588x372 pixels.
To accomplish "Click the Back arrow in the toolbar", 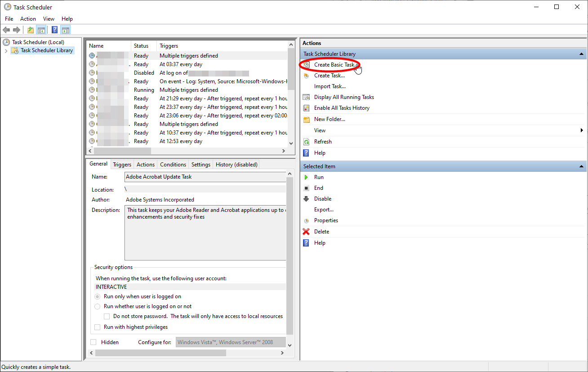I will 6,30.
